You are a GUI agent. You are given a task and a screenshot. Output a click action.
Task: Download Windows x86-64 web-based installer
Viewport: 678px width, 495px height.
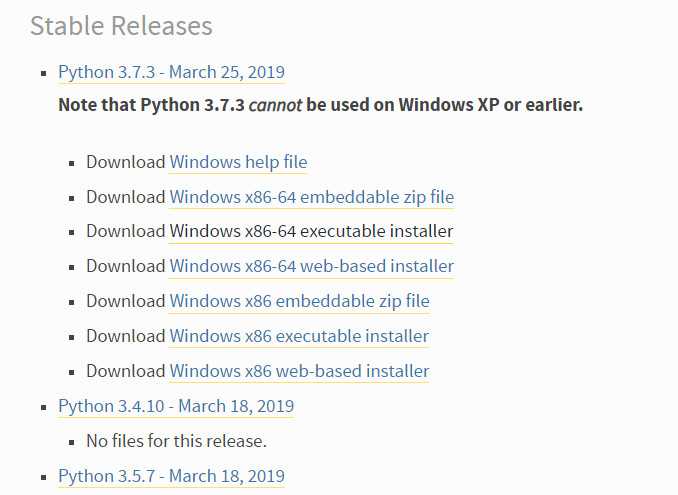tap(312, 266)
